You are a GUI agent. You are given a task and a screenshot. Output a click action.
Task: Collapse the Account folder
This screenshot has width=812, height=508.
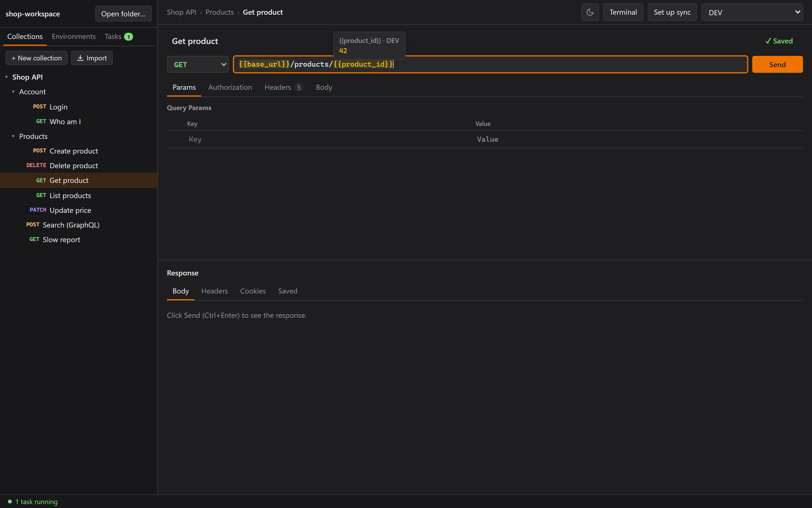(x=13, y=92)
